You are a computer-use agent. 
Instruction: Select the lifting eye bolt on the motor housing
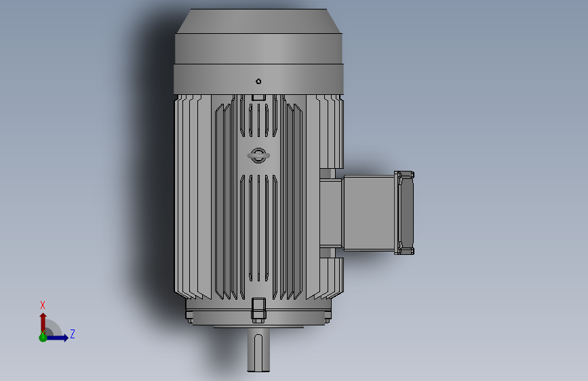(x=258, y=155)
